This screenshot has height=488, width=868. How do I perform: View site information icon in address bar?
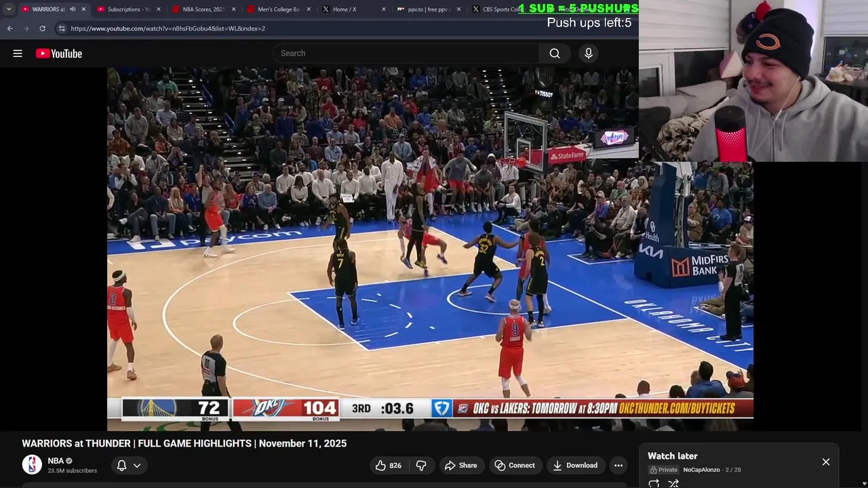(x=62, y=28)
